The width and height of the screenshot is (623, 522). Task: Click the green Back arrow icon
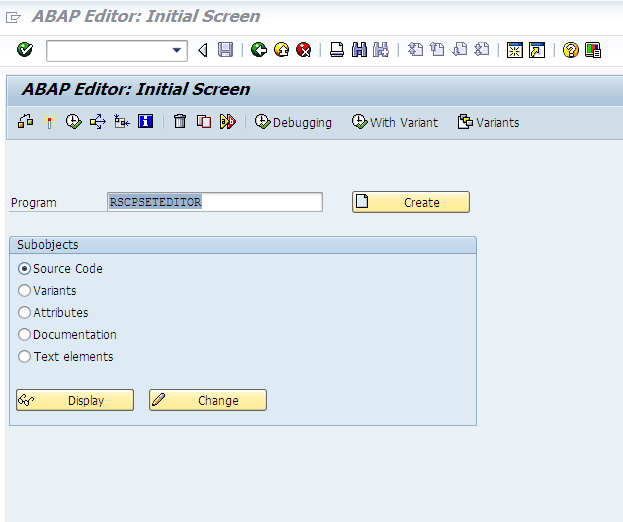[259, 50]
